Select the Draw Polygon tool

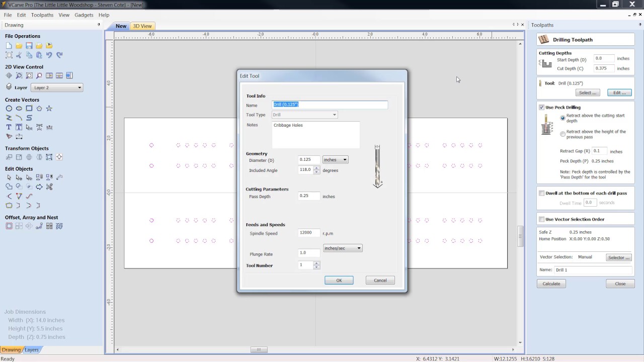(39, 109)
